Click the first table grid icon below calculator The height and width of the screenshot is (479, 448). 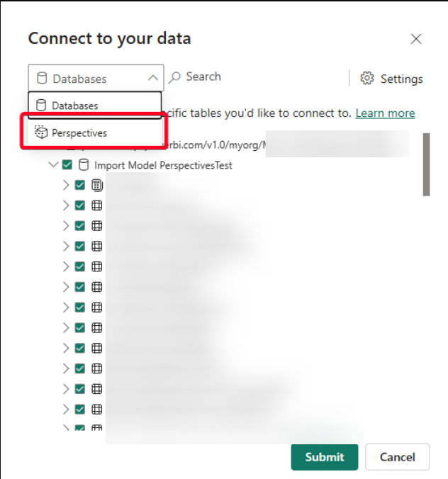coord(97,205)
